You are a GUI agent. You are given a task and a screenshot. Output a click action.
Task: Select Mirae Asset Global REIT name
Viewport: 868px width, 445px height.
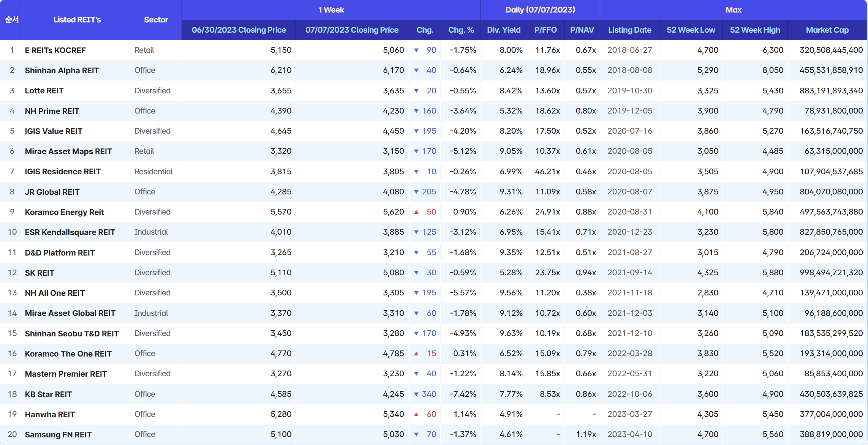pyautogui.click(x=70, y=313)
